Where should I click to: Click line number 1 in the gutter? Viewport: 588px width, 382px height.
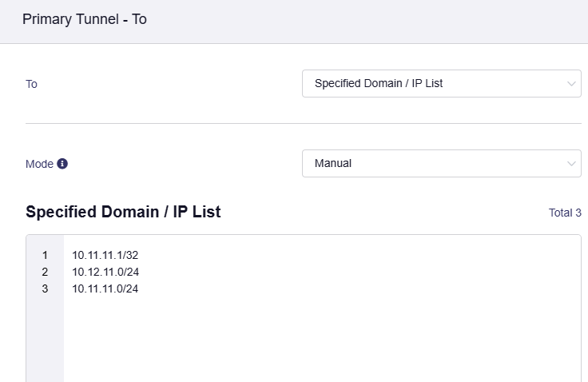[45, 255]
